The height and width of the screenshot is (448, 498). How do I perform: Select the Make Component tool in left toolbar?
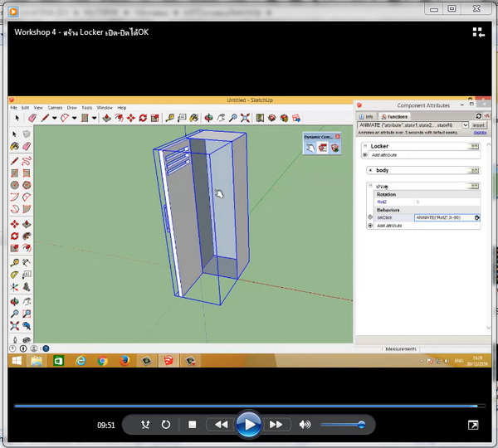[27, 134]
